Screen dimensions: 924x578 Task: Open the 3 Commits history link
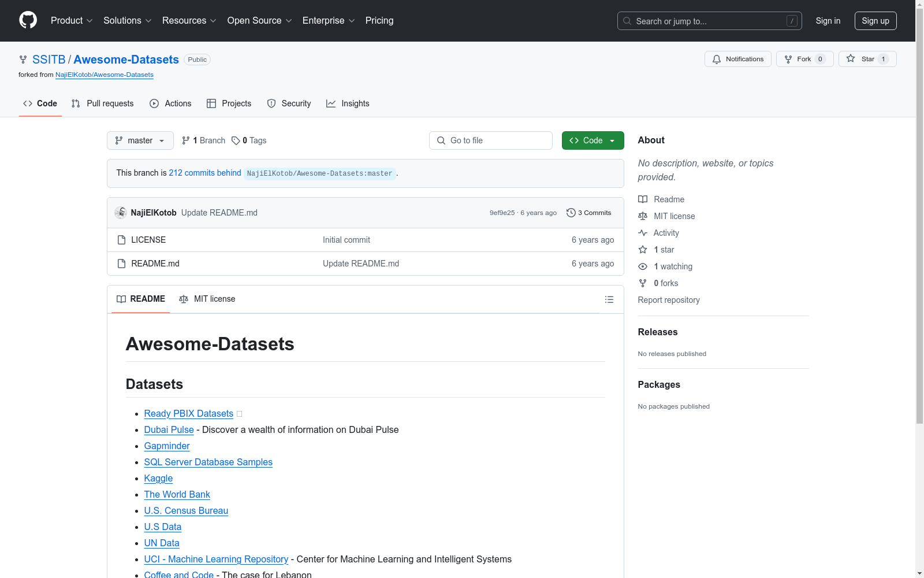[589, 213]
